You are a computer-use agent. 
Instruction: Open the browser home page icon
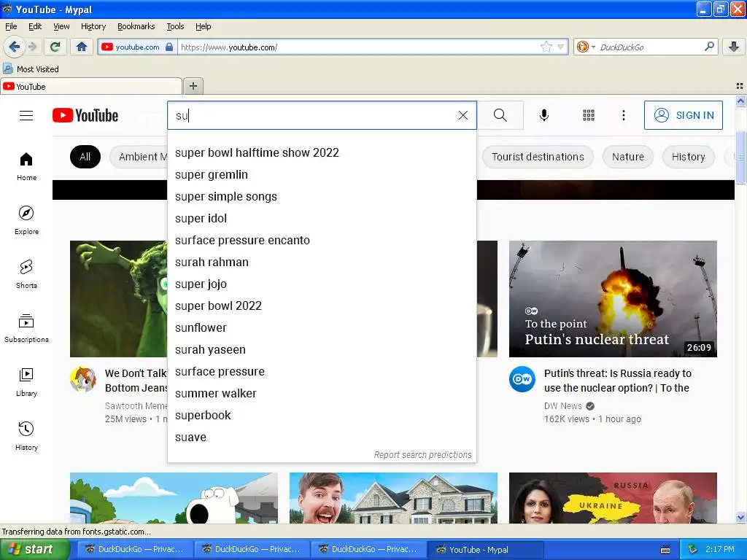pos(82,47)
